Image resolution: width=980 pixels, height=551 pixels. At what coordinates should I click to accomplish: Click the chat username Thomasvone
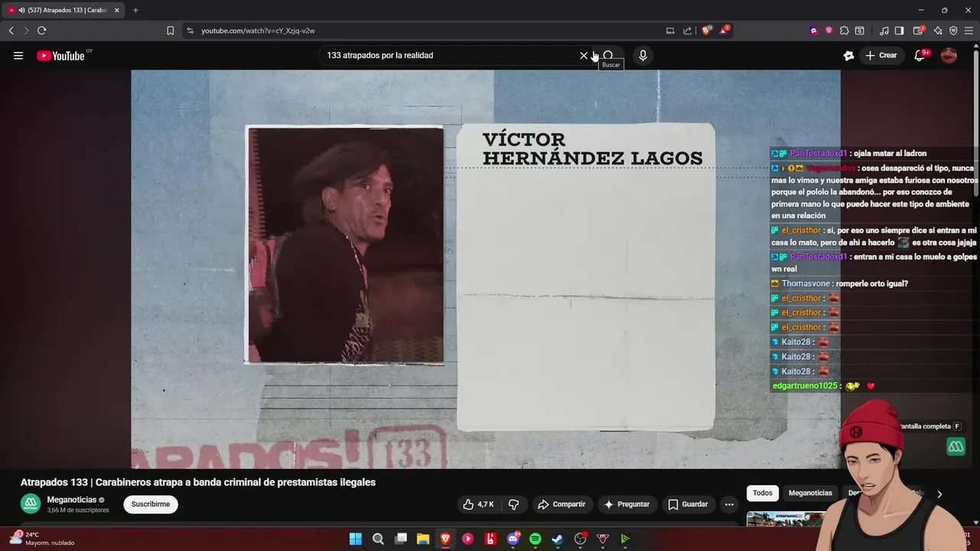(806, 283)
